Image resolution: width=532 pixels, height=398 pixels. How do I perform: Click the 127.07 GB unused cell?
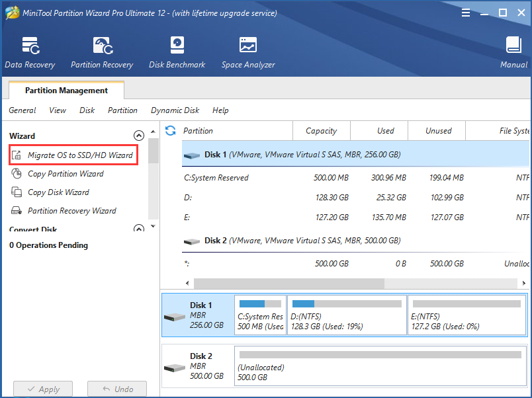(x=447, y=218)
